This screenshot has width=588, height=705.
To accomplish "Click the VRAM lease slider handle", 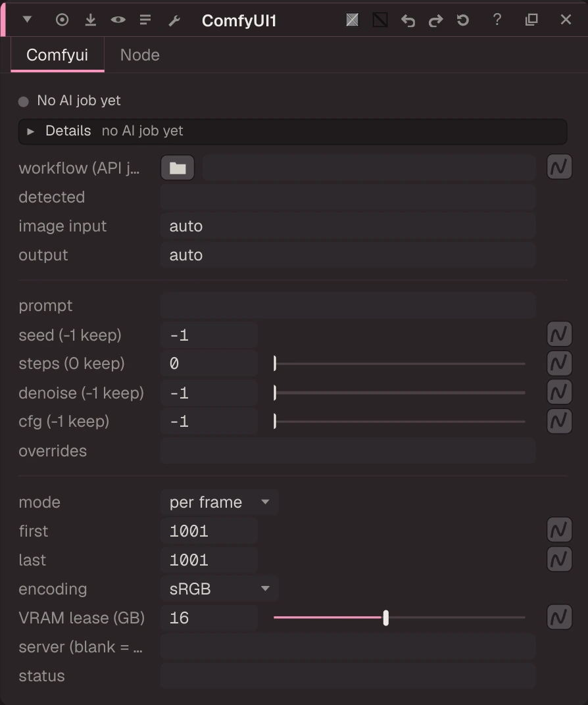I will [x=385, y=618].
